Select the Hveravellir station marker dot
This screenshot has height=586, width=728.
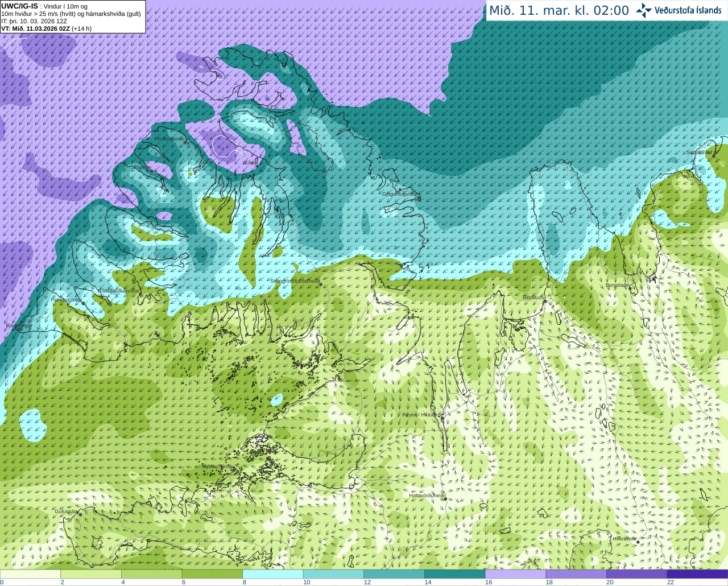click(x=638, y=542)
